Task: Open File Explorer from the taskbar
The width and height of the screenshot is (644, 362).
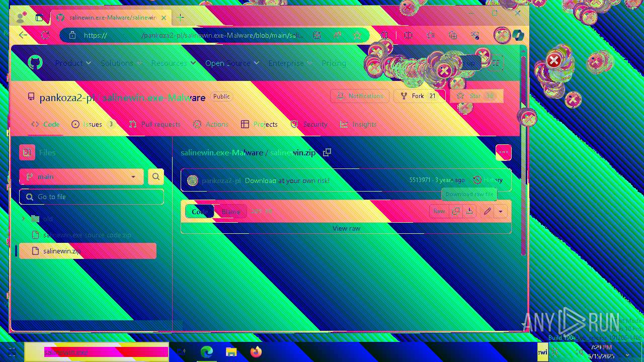Action: coord(231,352)
